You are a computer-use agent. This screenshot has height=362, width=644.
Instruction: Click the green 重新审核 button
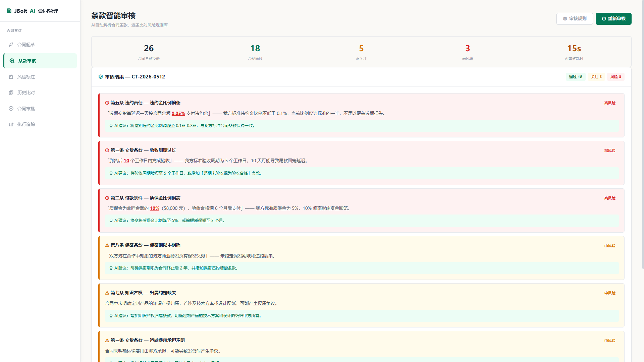[x=613, y=19]
